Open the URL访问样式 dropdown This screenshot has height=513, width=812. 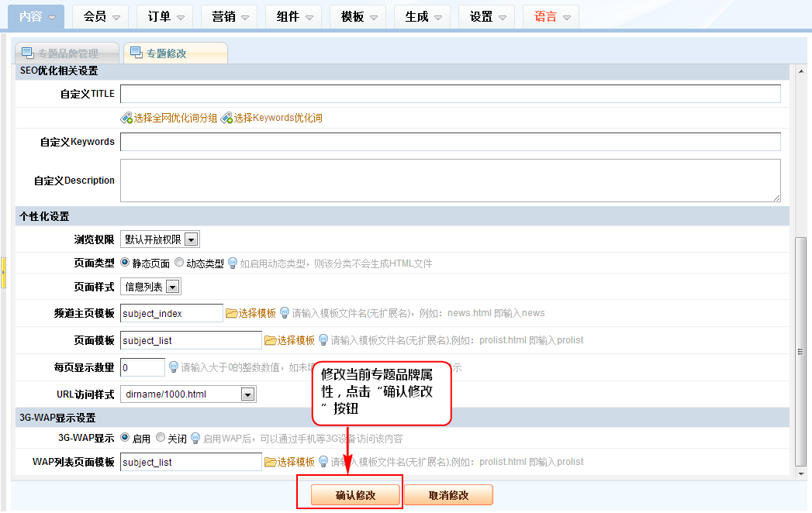pyautogui.click(x=247, y=394)
